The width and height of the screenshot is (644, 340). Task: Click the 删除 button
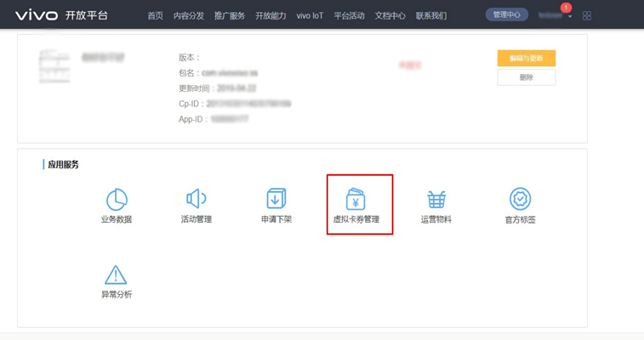click(x=526, y=77)
